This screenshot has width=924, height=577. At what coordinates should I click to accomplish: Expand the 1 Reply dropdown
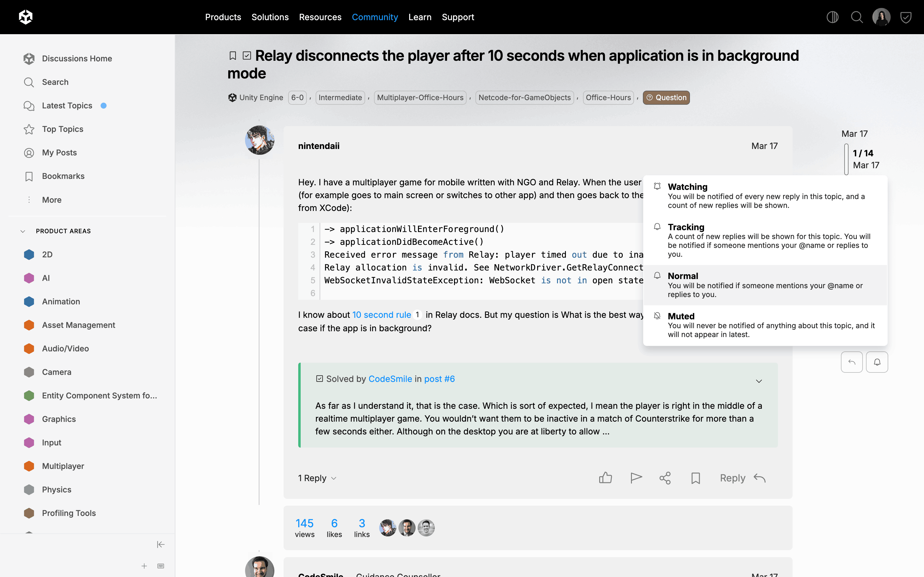pyautogui.click(x=317, y=478)
